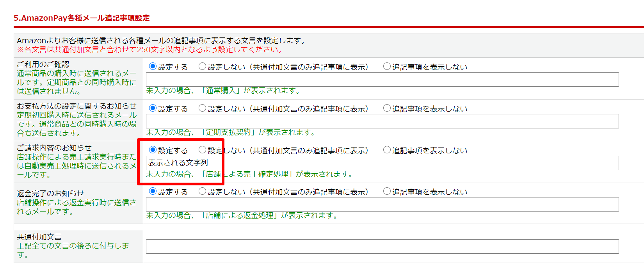Select 追記事項を表示しない for お支払方法の設定に関するお知らせ
The width and height of the screenshot is (644, 272).
point(387,108)
